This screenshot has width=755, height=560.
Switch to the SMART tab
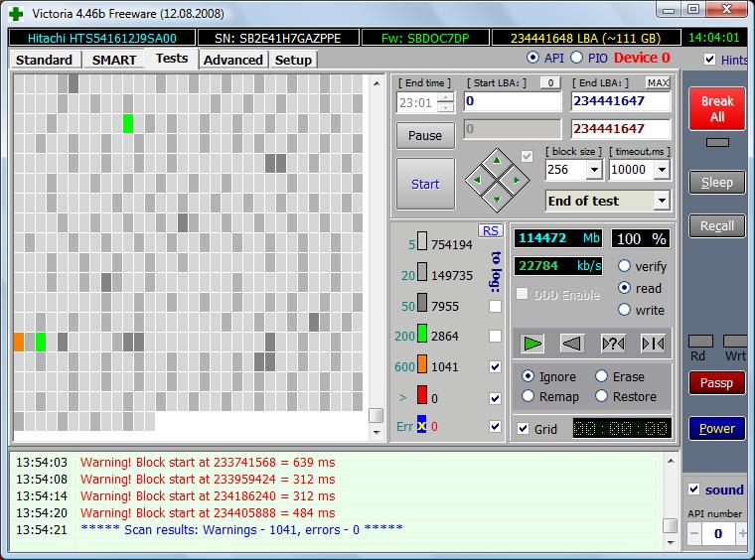tap(114, 61)
